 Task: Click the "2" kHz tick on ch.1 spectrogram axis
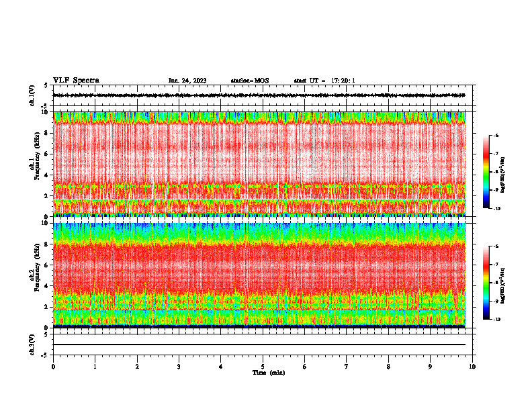(x=46, y=195)
